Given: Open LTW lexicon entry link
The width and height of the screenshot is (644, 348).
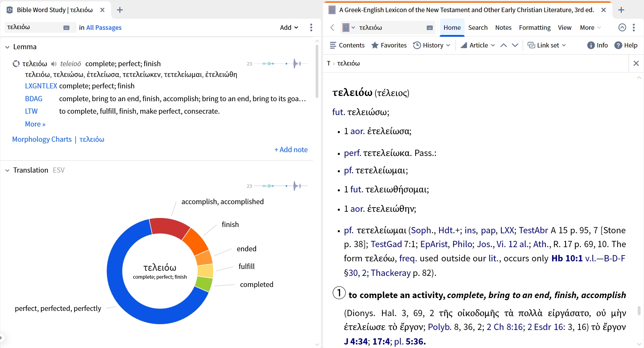Looking at the screenshot, I should (x=31, y=111).
